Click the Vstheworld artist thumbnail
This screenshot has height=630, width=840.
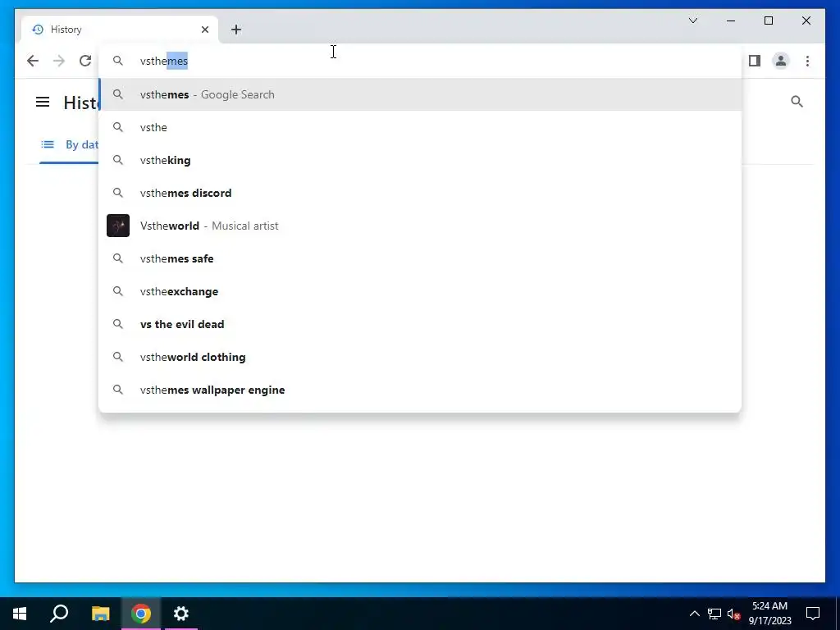pos(118,226)
